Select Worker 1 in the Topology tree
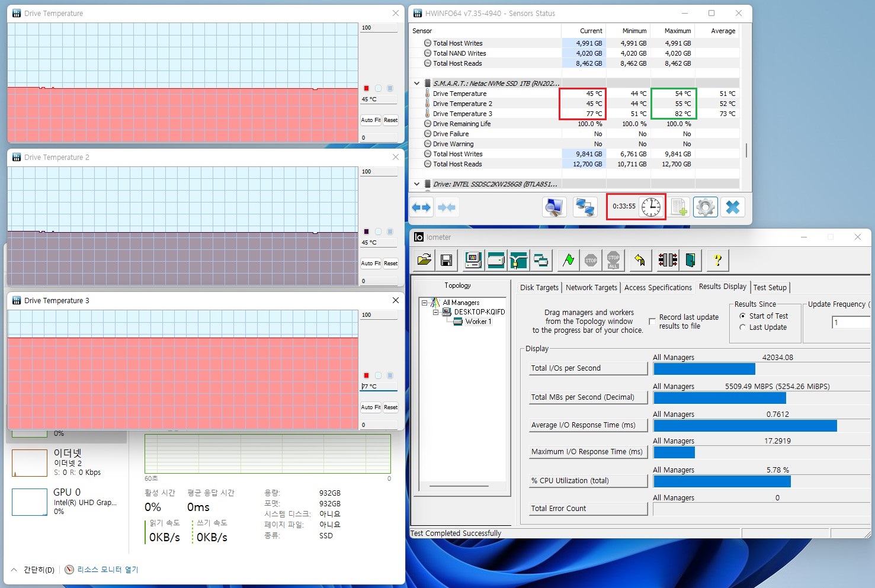 (478, 322)
